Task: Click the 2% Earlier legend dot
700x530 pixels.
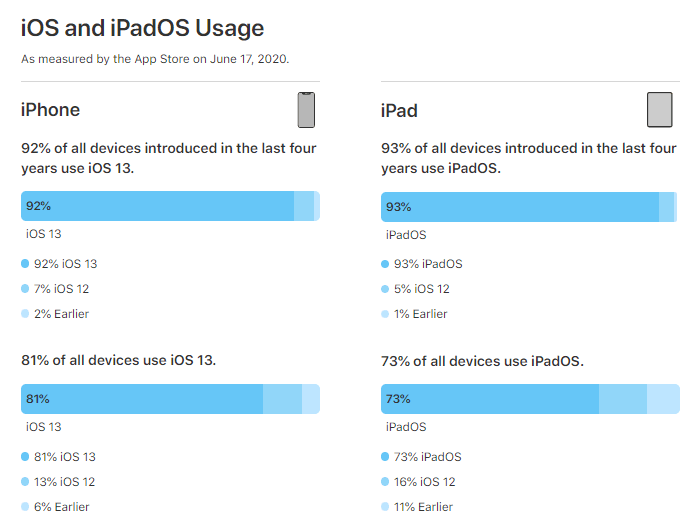Action: [25, 314]
